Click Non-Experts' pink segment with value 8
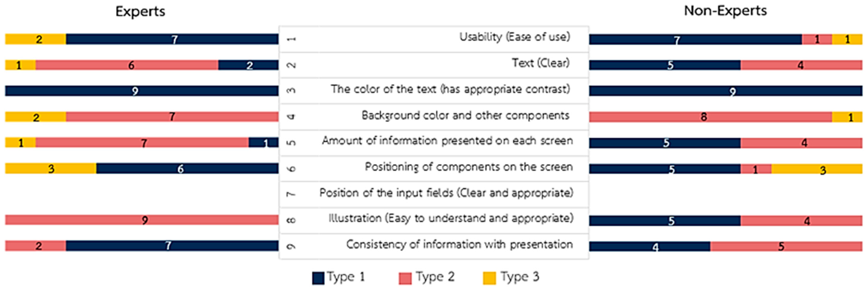868x289 pixels. pyautogui.click(x=710, y=117)
